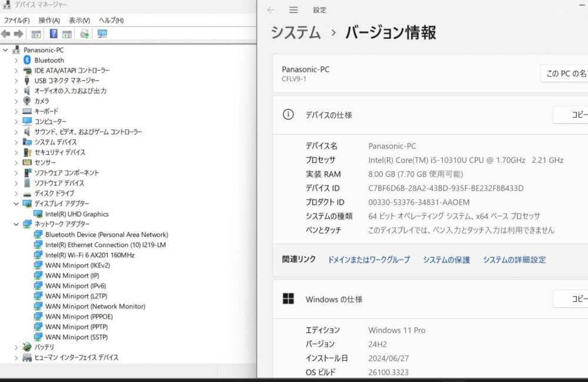The image size is (588, 382).
Task: Click model text CFLV9-1 under Panasonic-PC
Action: pyautogui.click(x=294, y=79)
